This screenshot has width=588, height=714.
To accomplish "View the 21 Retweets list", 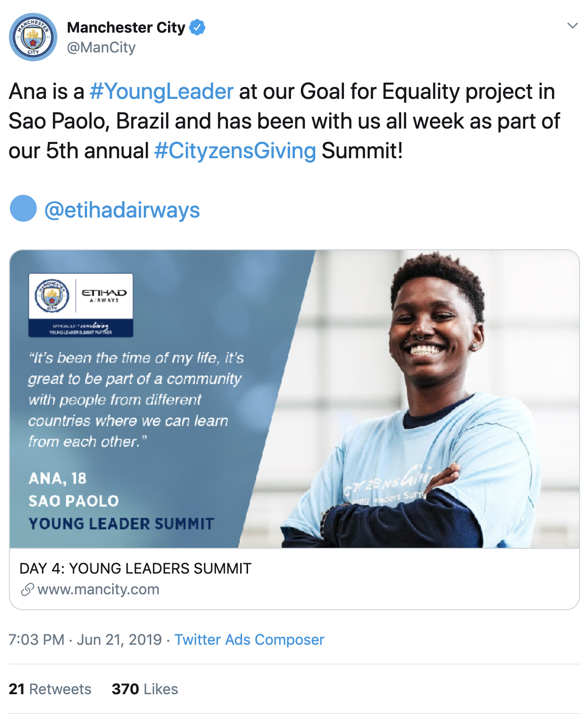I will pos(50,689).
